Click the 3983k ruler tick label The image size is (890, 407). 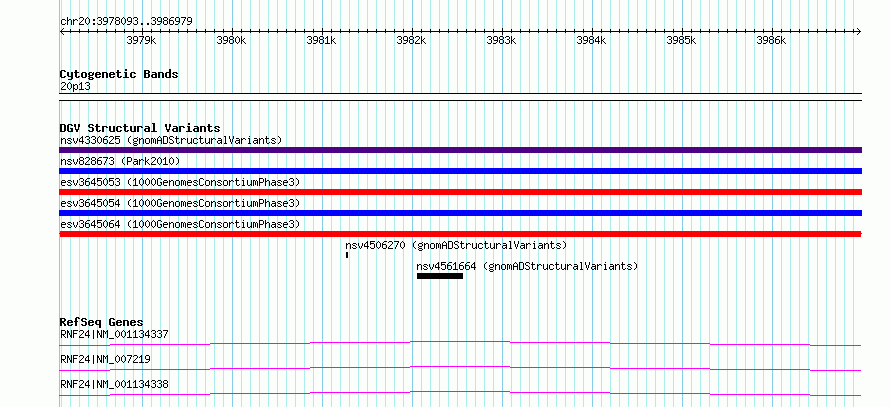point(502,40)
